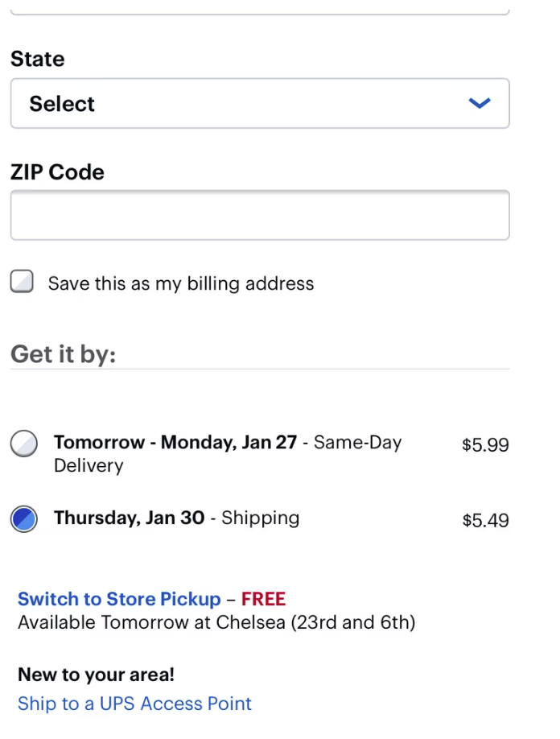Click the 'Thursday, Jan 30 - Shipping' option text
560x739 pixels.
pyautogui.click(x=176, y=518)
